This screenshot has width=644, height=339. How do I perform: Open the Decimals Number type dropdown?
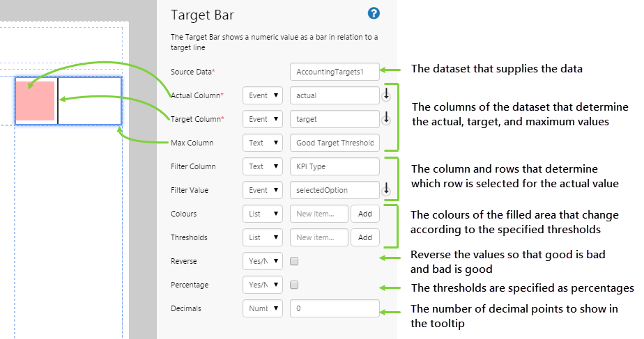pos(263,308)
